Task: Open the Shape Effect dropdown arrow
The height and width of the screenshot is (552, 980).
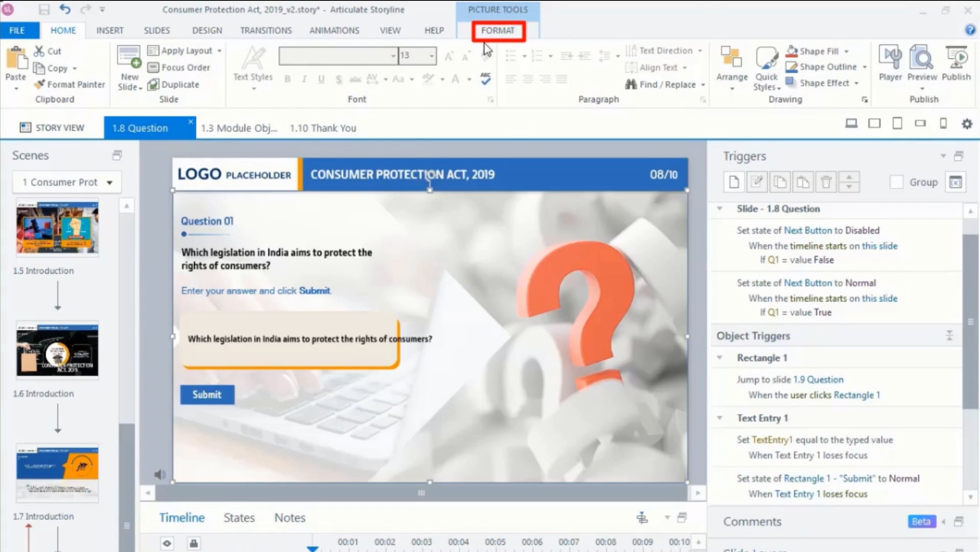Action: pyautogui.click(x=857, y=83)
